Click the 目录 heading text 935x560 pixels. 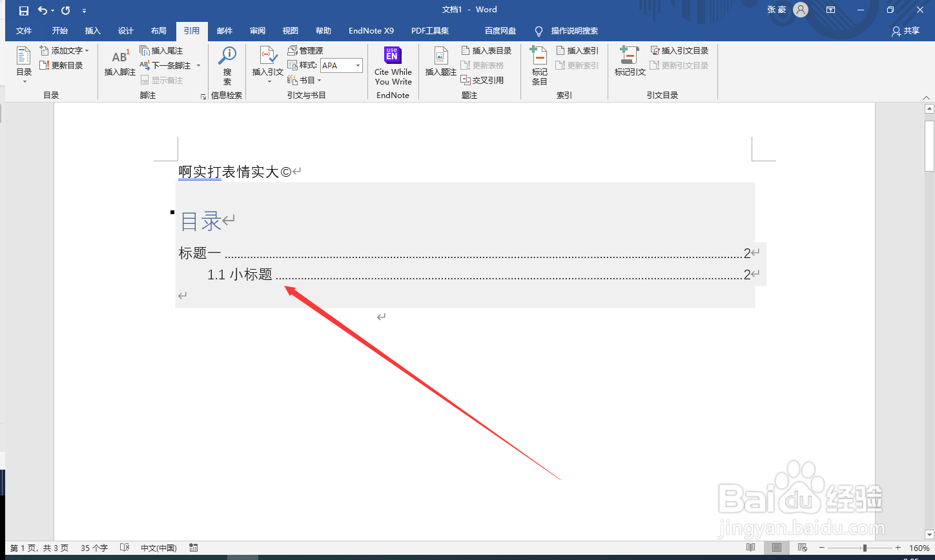201,221
